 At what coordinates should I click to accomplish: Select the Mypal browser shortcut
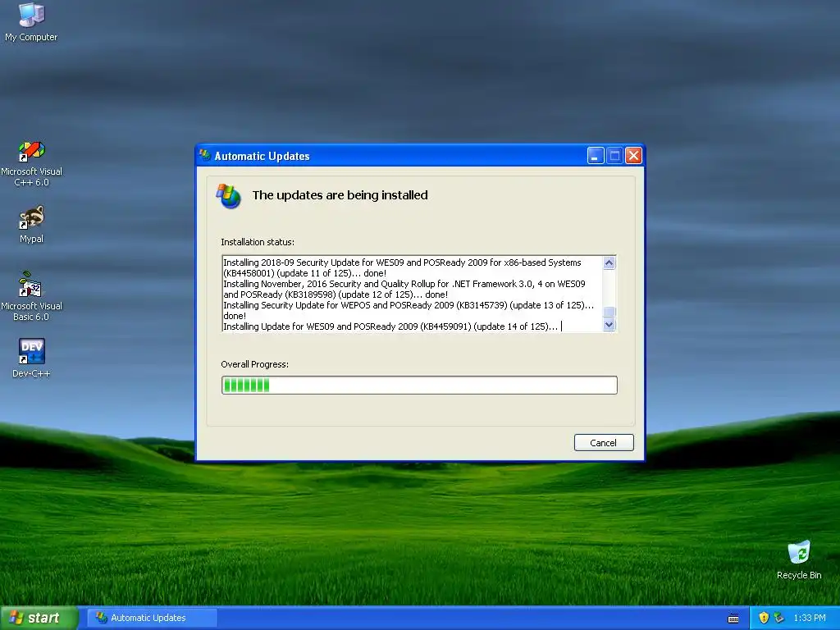(x=31, y=224)
